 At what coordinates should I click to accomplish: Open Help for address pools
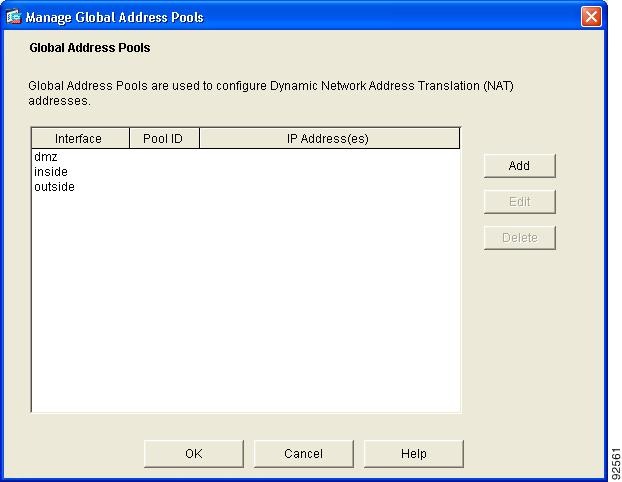413,453
